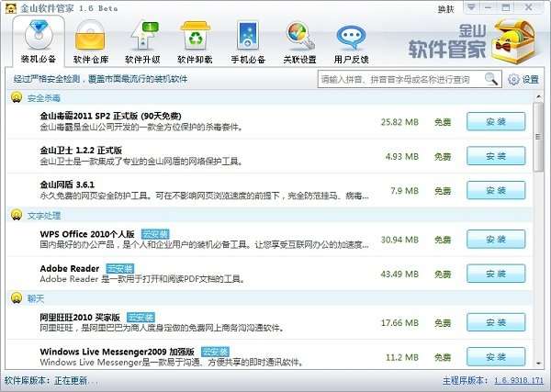Select the 金山毒霸2011 SP2 正式版 title
Viewport: 551px width, 392px height.
click(x=110, y=116)
